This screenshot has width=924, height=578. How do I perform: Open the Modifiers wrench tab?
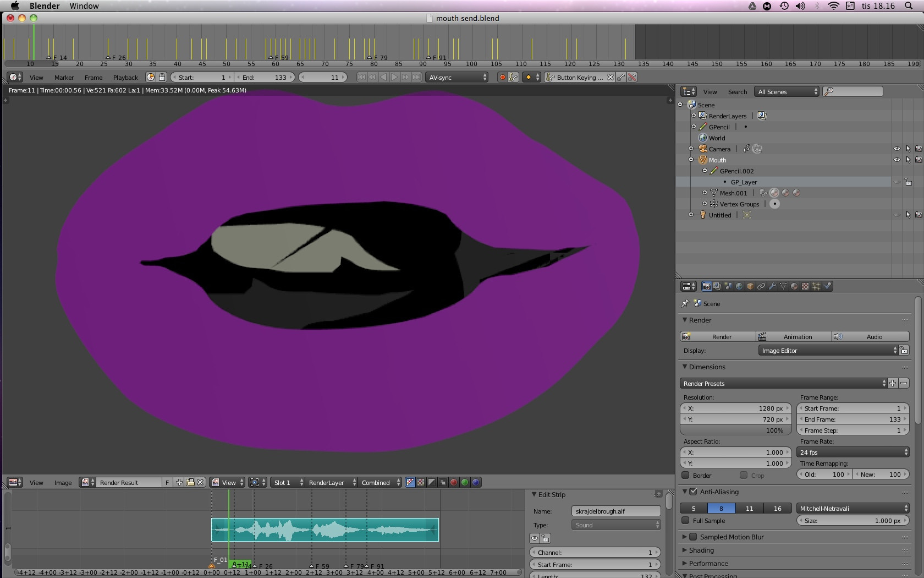coord(772,286)
